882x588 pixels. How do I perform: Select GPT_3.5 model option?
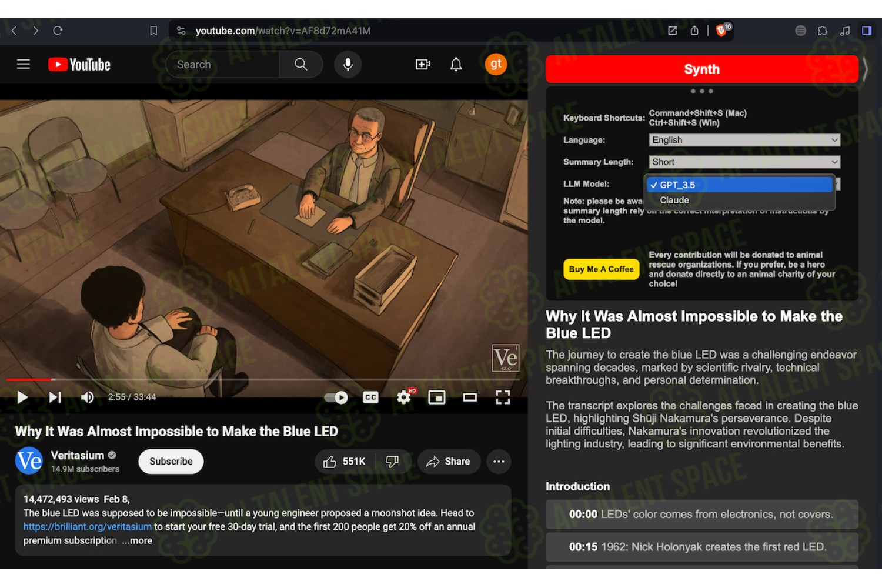(x=740, y=185)
